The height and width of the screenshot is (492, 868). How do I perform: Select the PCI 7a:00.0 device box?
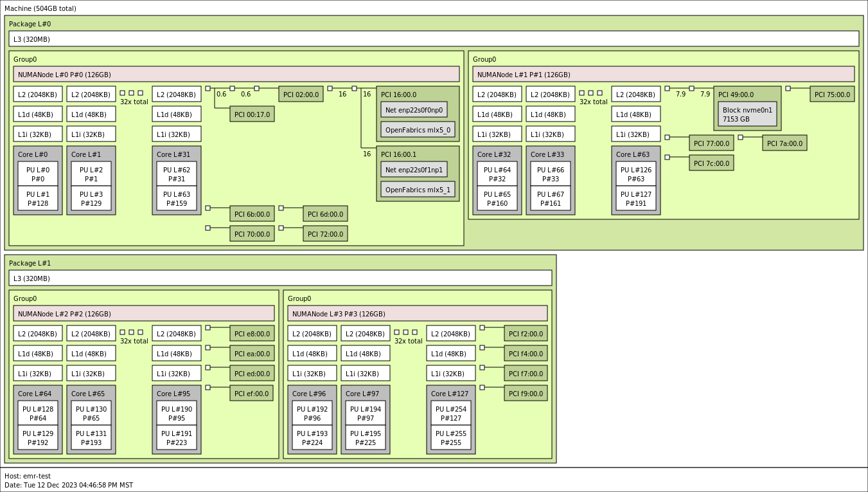784,143
